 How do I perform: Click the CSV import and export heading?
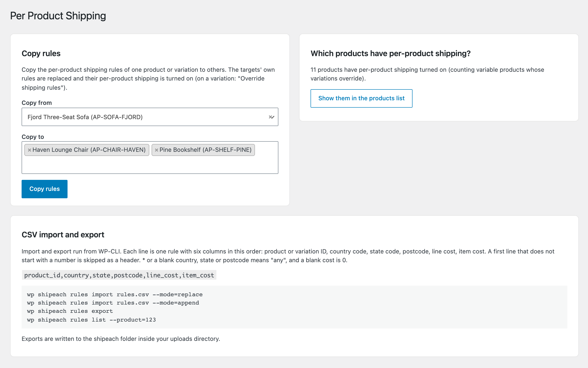(x=63, y=235)
